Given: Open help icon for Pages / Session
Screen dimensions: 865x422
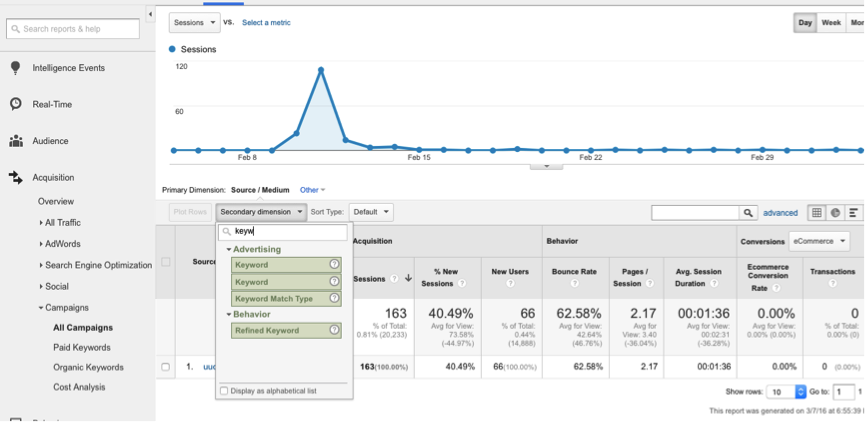Looking at the screenshot, I should pyautogui.click(x=649, y=284).
